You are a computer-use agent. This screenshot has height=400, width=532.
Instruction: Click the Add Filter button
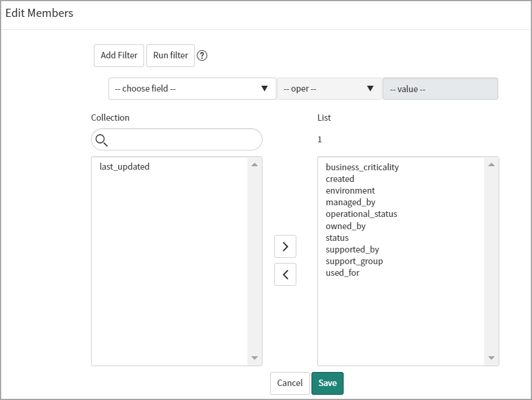click(x=118, y=55)
